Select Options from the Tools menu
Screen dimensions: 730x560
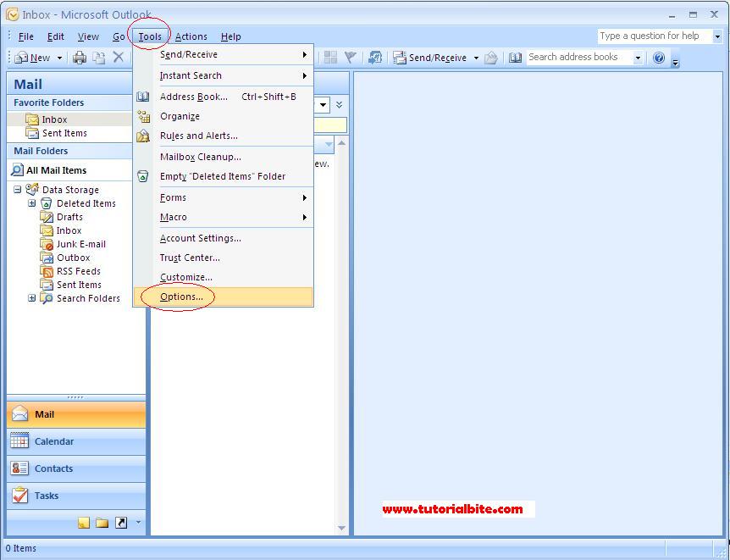coord(180,297)
